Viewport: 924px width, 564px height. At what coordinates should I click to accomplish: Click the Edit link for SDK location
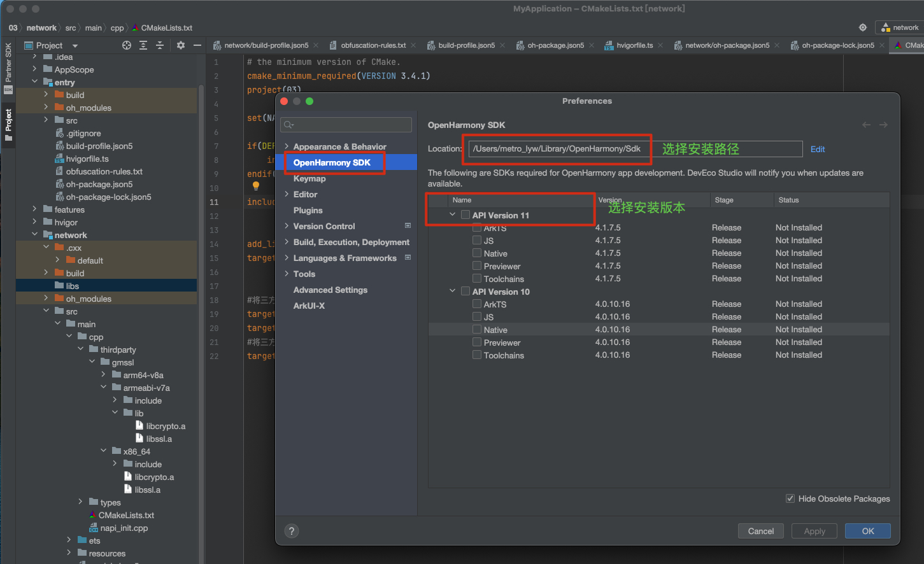(818, 149)
